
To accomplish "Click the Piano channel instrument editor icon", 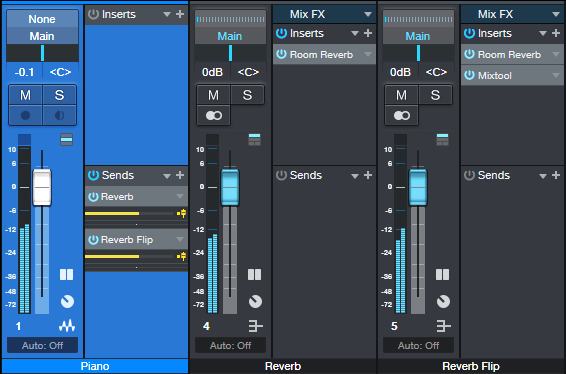I will (67, 326).
